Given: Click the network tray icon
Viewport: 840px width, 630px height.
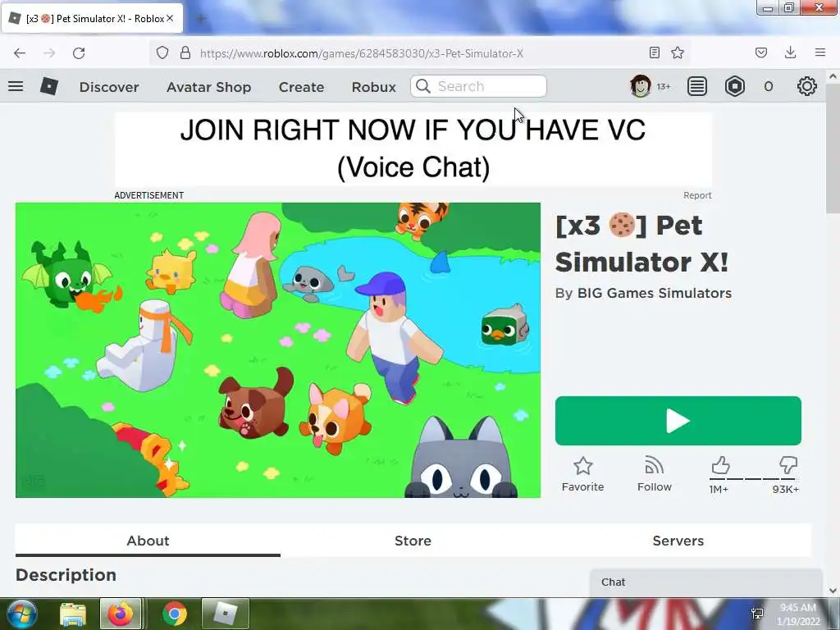Looking at the screenshot, I should pos(757,614).
